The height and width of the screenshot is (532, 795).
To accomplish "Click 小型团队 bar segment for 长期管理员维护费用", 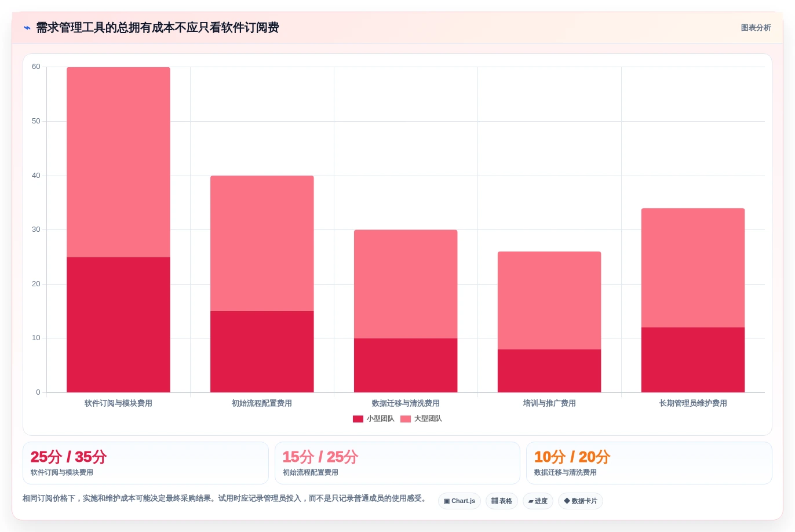I will click(x=693, y=360).
